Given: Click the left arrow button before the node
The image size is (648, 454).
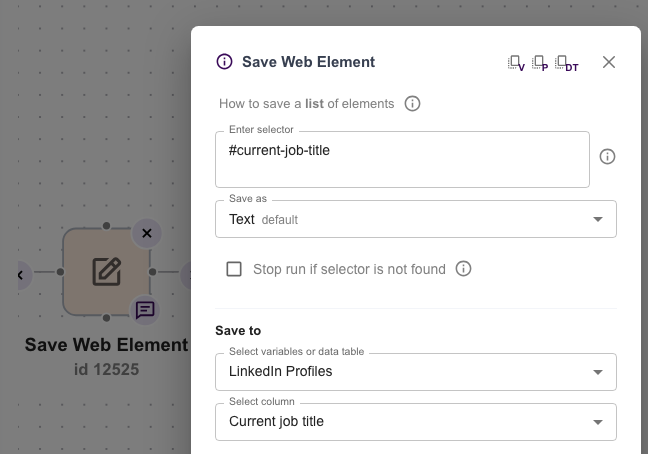Looking at the screenshot, I should point(20,274).
